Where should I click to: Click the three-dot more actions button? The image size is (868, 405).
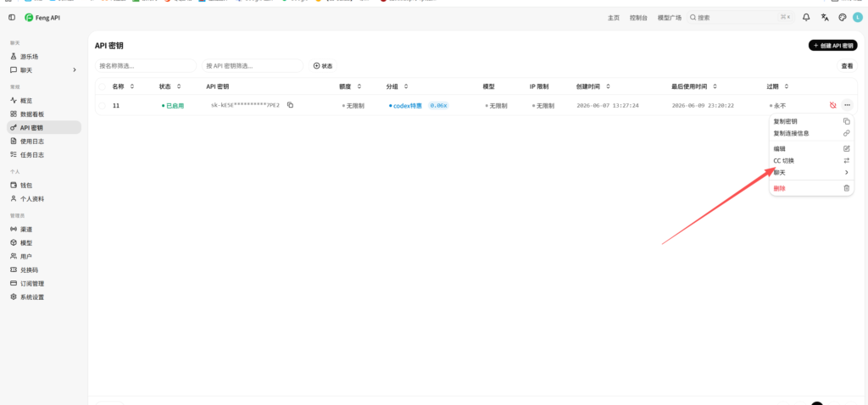(x=847, y=105)
